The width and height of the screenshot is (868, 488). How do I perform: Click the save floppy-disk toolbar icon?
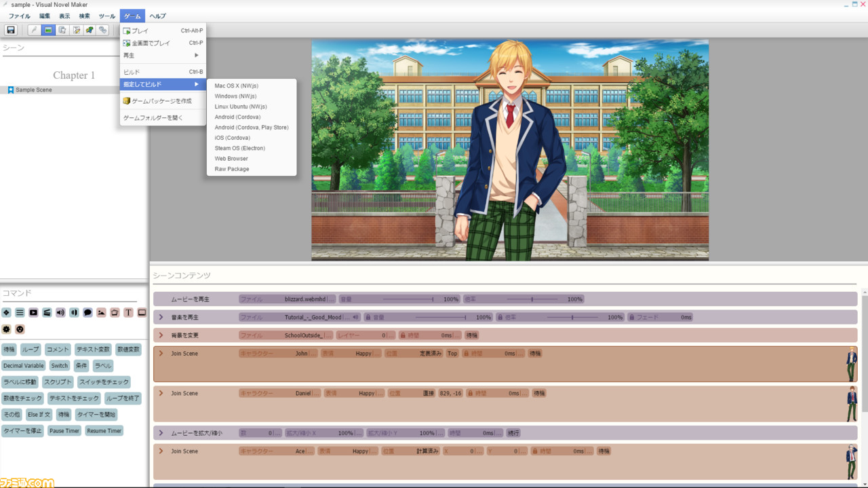point(11,30)
